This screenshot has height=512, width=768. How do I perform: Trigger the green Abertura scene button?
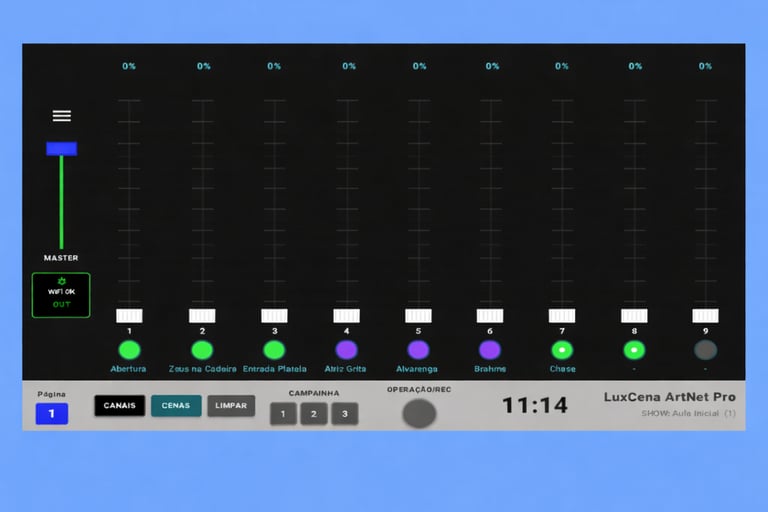pos(129,350)
